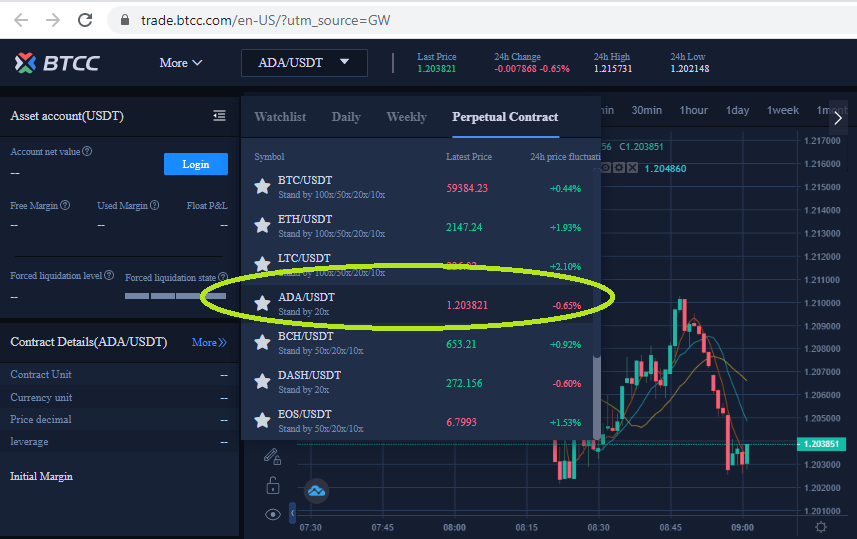The width and height of the screenshot is (857, 539).
Task: Select the 1week timeframe
Action: pos(783,110)
